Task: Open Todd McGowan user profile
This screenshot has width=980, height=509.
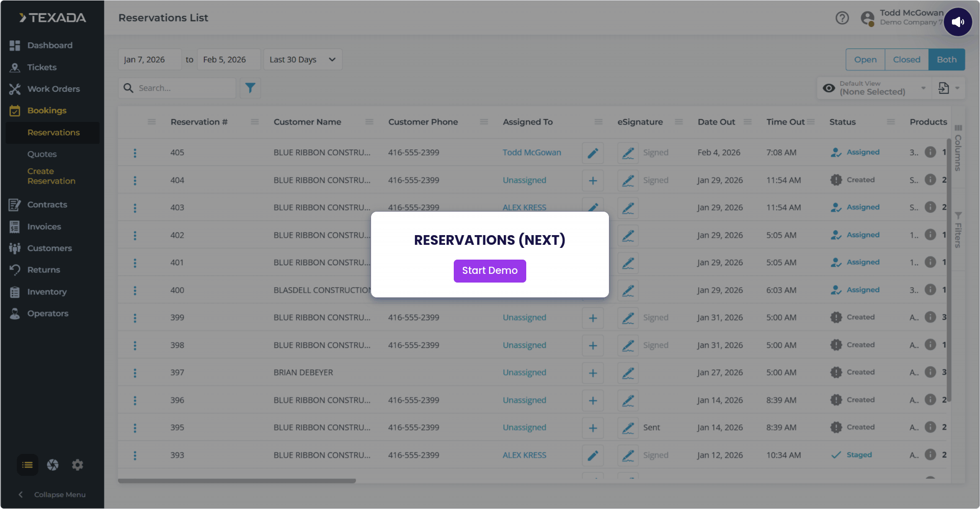Action: pos(902,18)
